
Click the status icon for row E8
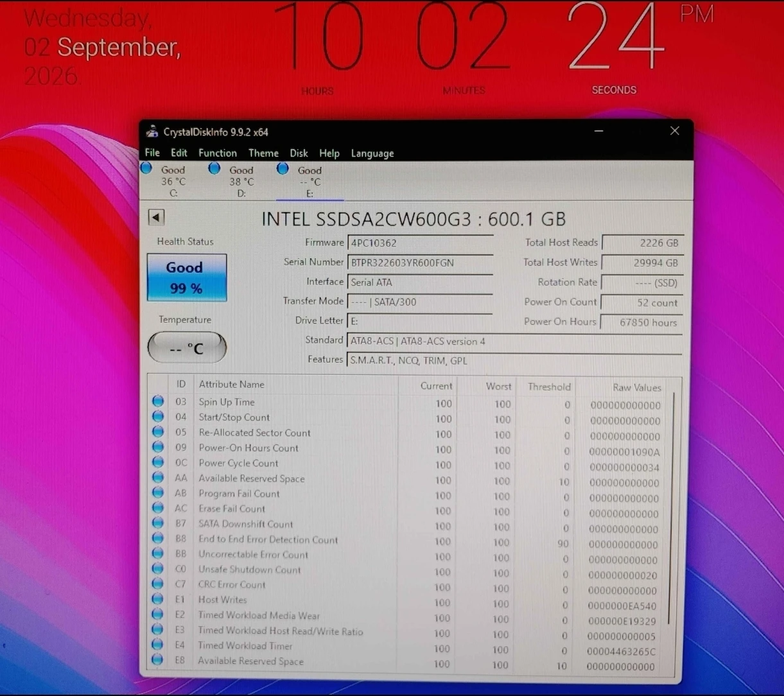point(157,660)
